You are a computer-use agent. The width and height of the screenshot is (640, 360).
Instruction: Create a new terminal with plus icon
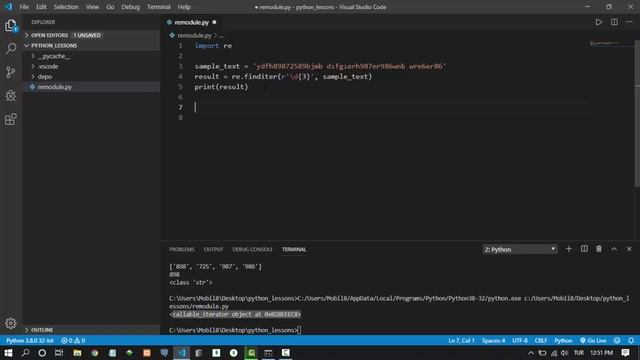(569, 249)
